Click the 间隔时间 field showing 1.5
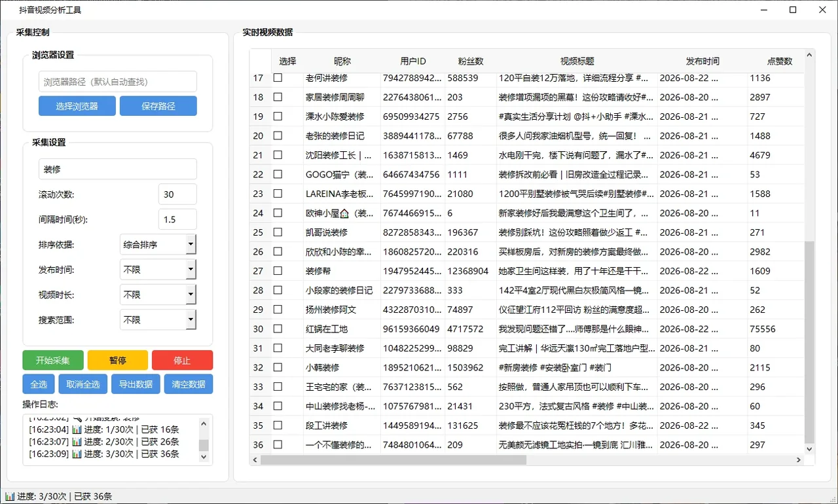Image resolution: width=838 pixels, height=504 pixels. pyautogui.click(x=177, y=219)
